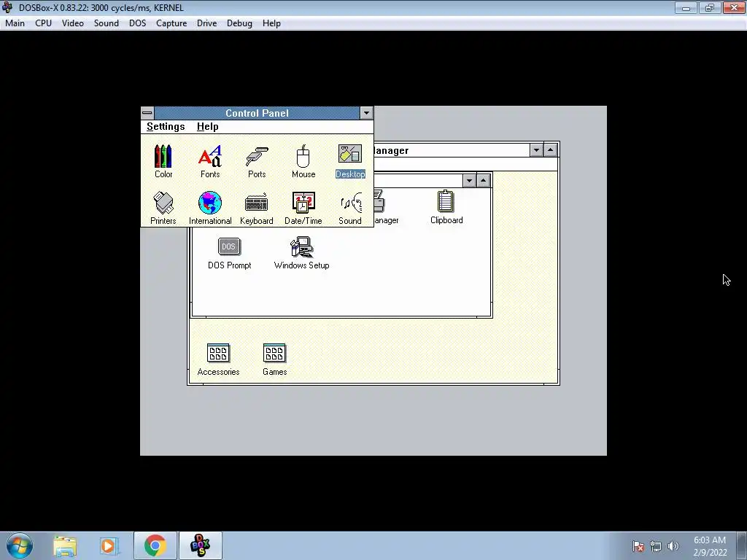
Task: Open the Settings menu in Control Panel
Action: pyautogui.click(x=166, y=127)
